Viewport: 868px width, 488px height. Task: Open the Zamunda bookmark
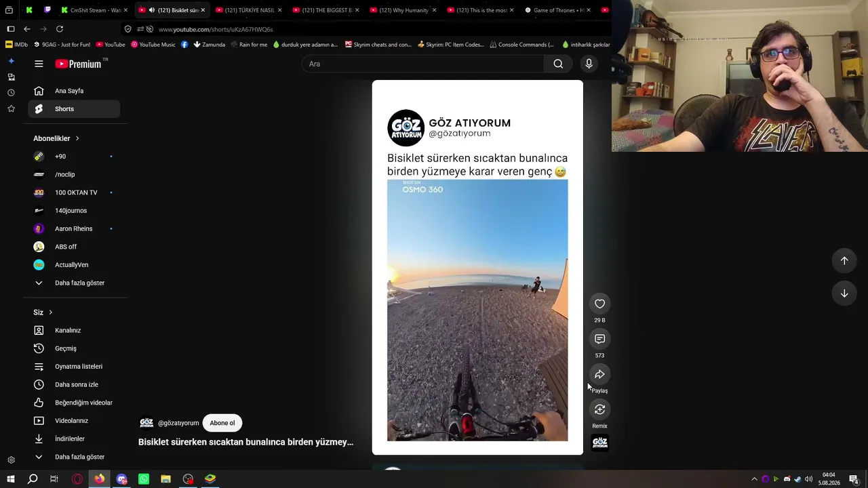pyautogui.click(x=209, y=45)
